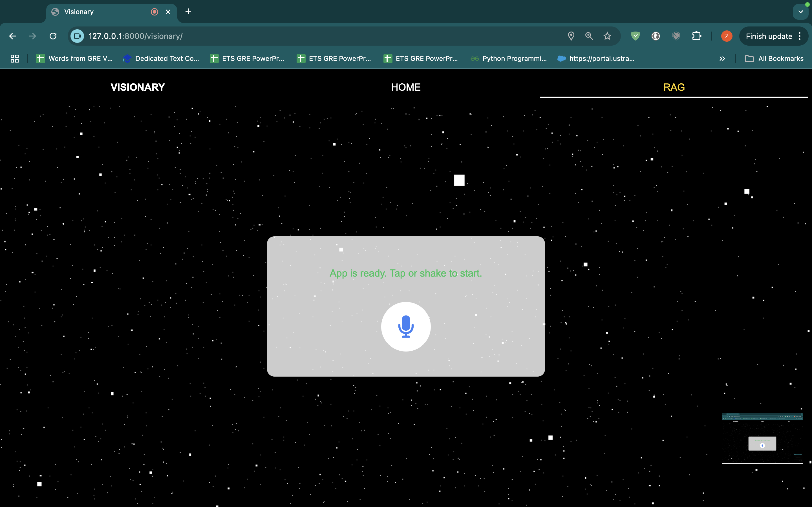Go back to previous page

[12, 36]
